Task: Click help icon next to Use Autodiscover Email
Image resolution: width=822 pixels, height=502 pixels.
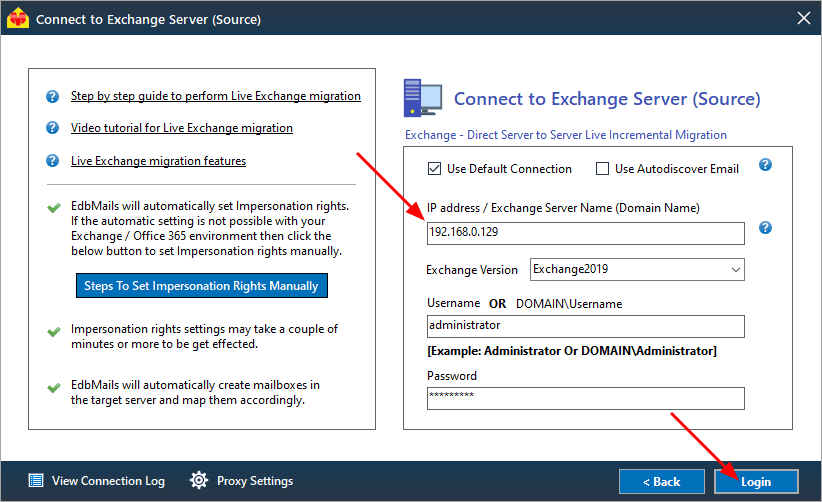Action: (765, 165)
